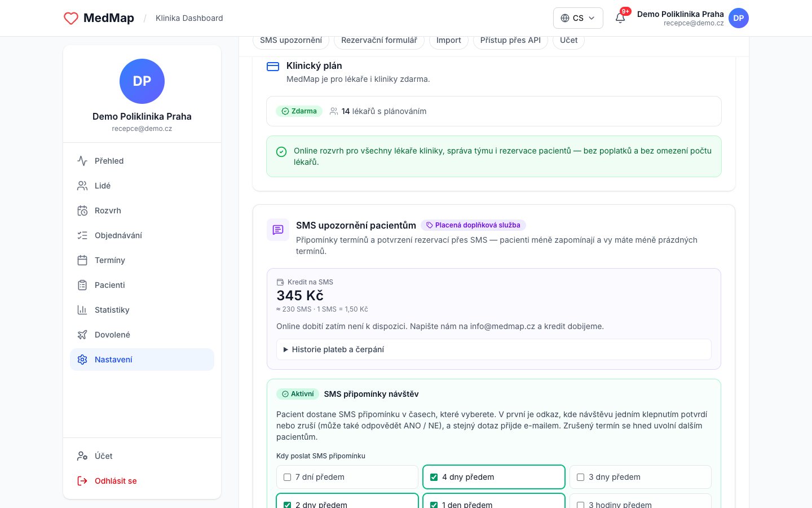Click the Nastavení gear icon
Viewport: 812px width, 508px height.
click(82, 360)
